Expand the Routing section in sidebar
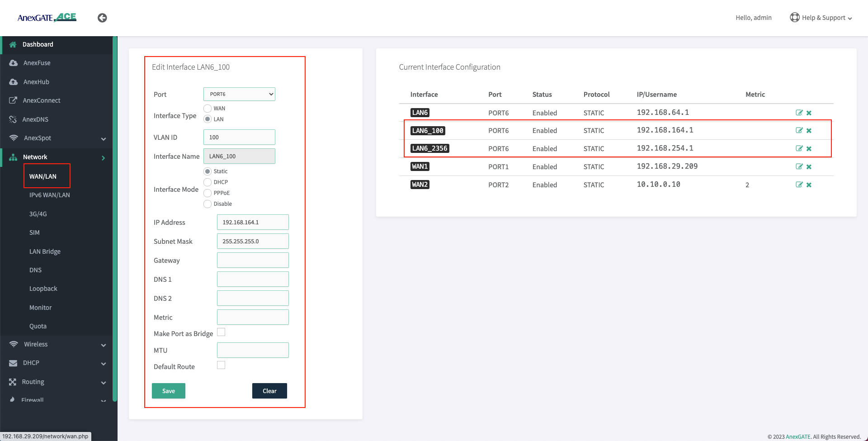This screenshot has width=868, height=441. tap(33, 381)
